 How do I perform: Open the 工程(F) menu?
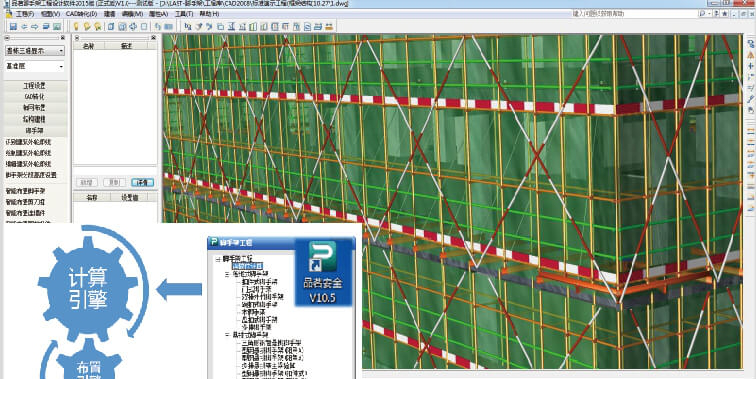point(25,14)
